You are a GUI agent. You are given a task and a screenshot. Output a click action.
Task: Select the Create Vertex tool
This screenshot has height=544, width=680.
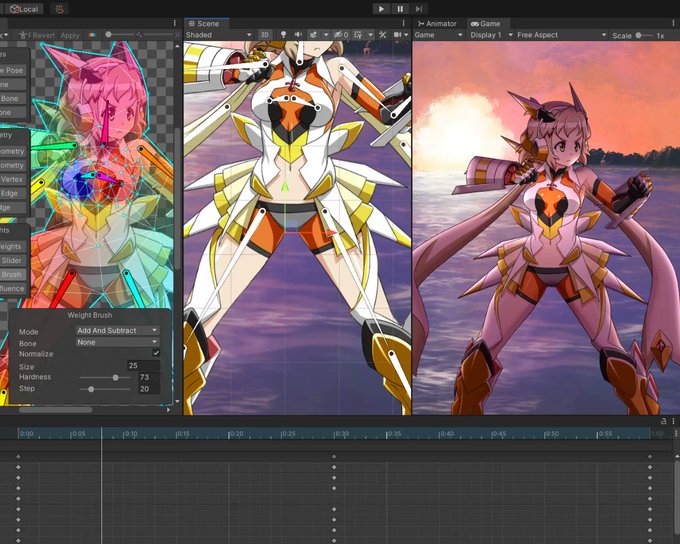(13, 179)
